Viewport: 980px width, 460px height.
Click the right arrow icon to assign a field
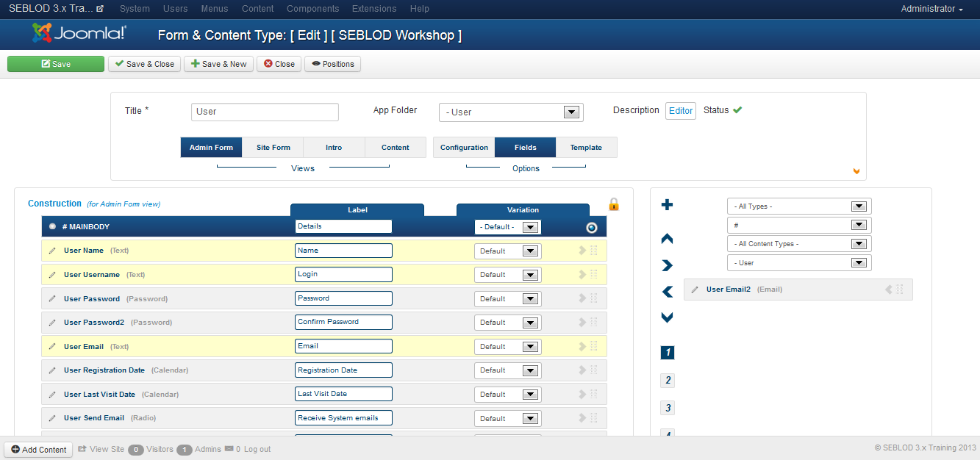tap(667, 265)
